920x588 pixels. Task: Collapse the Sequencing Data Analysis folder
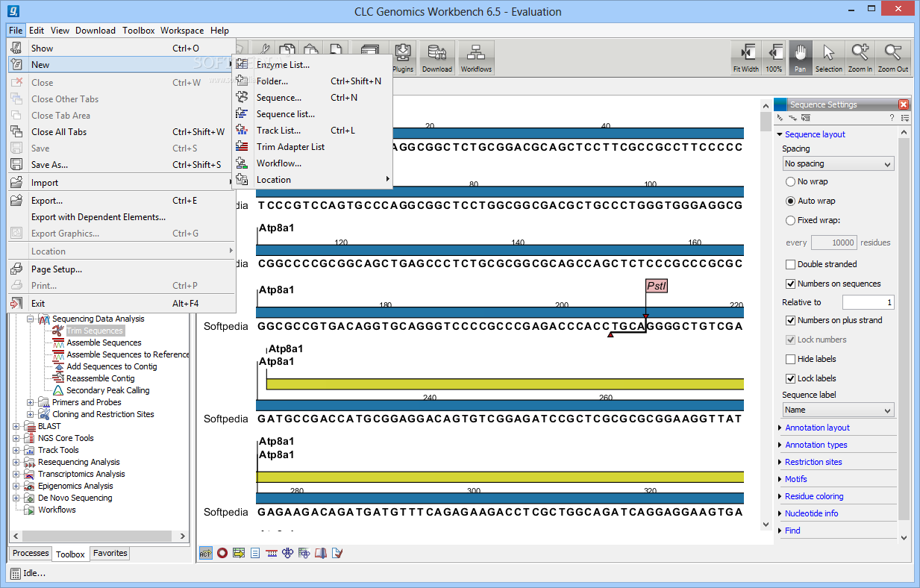pyautogui.click(x=31, y=319)
